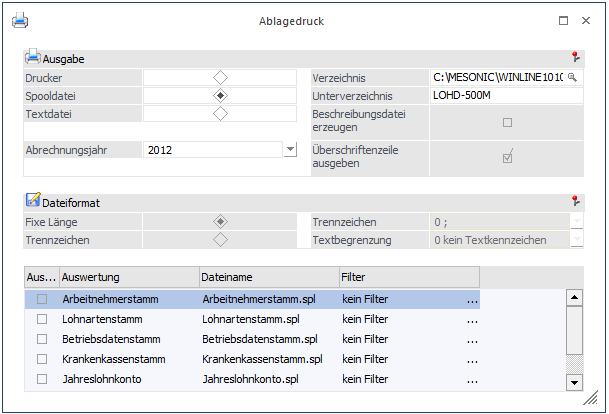This screenshot has height=414, width=609.
Task: Tick the Lohnartenstamm row checkbox
Action: 41,319
